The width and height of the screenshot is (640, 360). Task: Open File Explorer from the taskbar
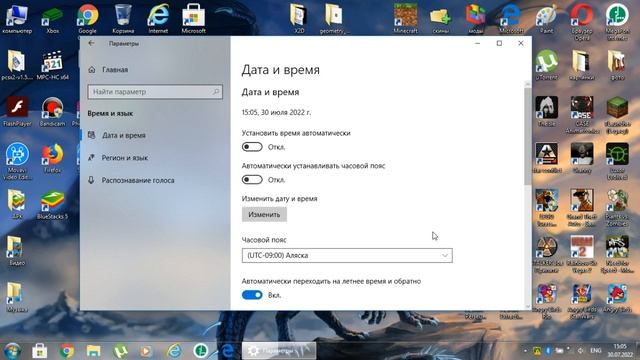93,351
